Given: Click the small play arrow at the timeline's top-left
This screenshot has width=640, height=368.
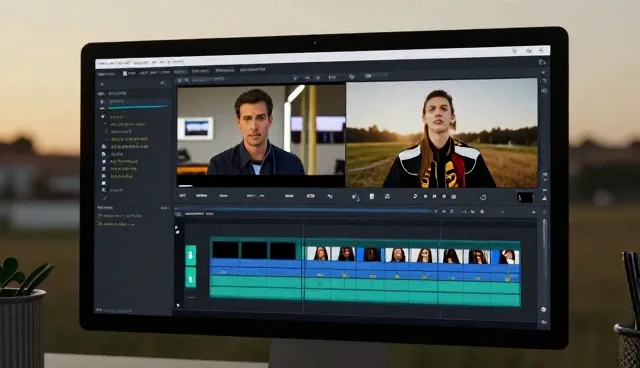Looking at the screenshot, I should 177,228.
